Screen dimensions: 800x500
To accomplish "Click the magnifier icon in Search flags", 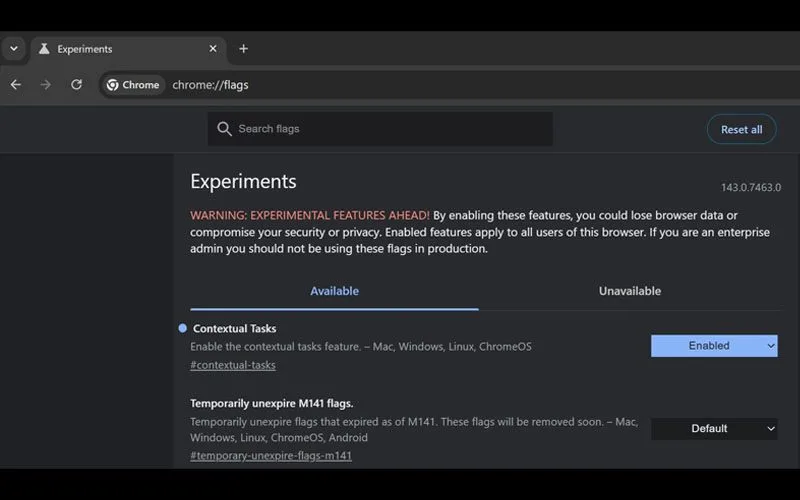I will click(224, 129).
